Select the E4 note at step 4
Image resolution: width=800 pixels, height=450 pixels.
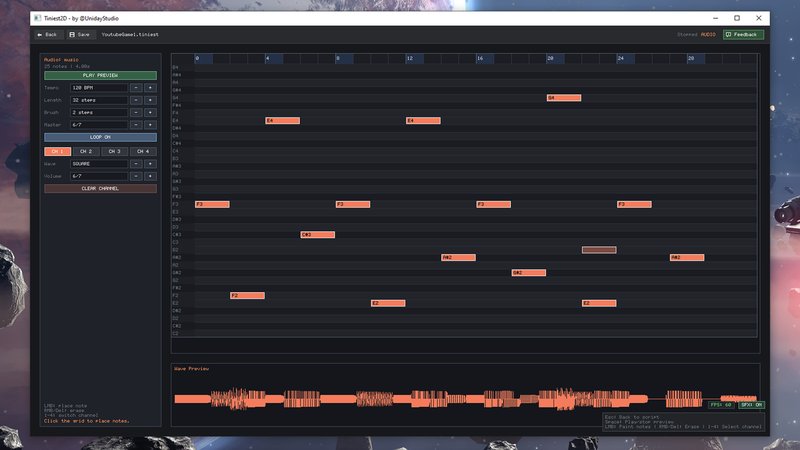coord(283,120)
